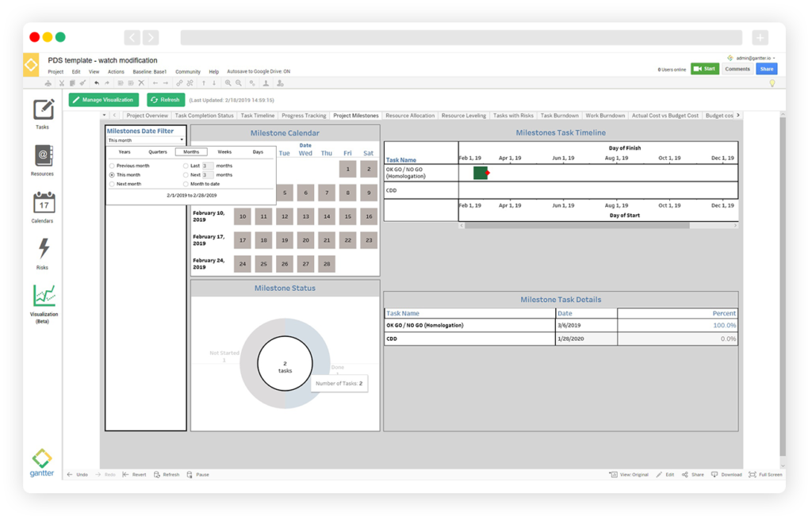The image size is (812, 520).
Task: Open the Calendars sidebar icon
Action: point(43,204)
